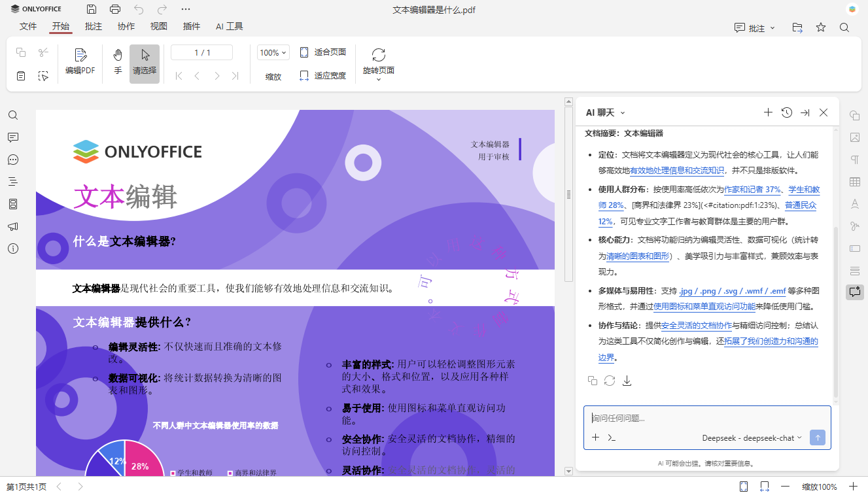This screenshot has height=497, width=868.
Task: Choose Fit to Page (适合页面)
Action: pos(322,52)
